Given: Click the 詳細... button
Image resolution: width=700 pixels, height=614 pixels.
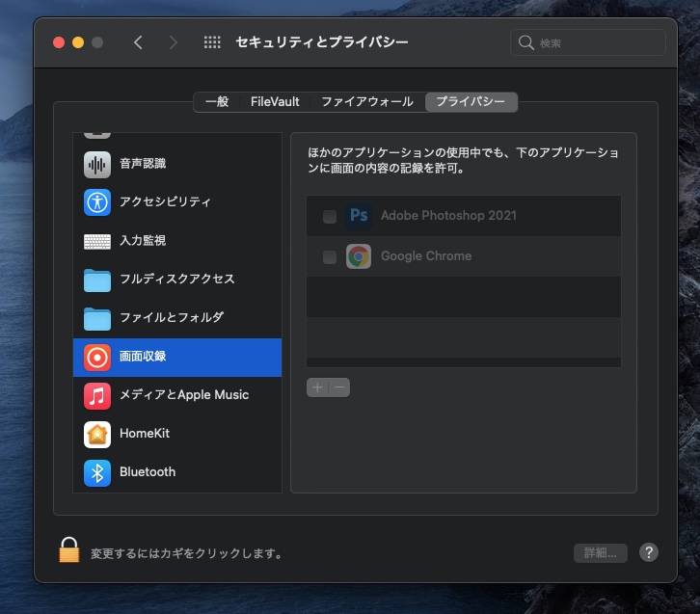Looking at the screenshot, I should point(600,553).
